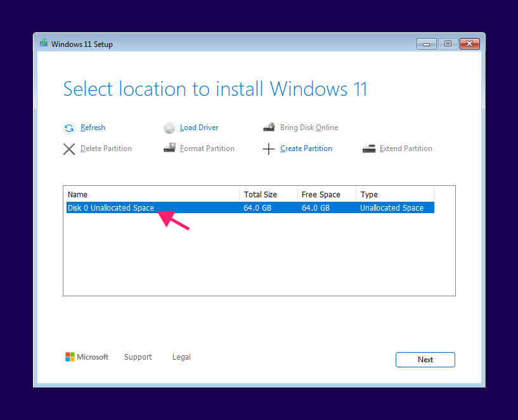518x420 pixels.
Task: Click the Unallocated Space Type cell
Action: pos(391,208)
